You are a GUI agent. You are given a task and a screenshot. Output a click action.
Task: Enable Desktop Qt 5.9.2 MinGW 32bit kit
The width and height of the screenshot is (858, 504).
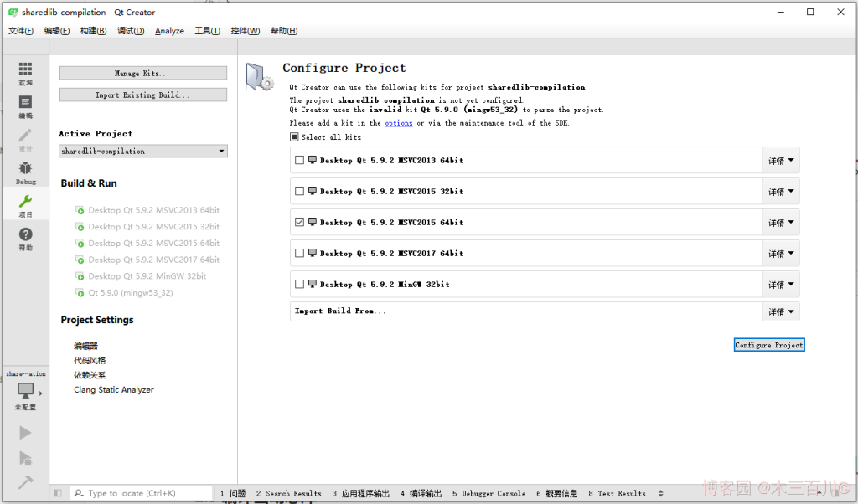300,285
